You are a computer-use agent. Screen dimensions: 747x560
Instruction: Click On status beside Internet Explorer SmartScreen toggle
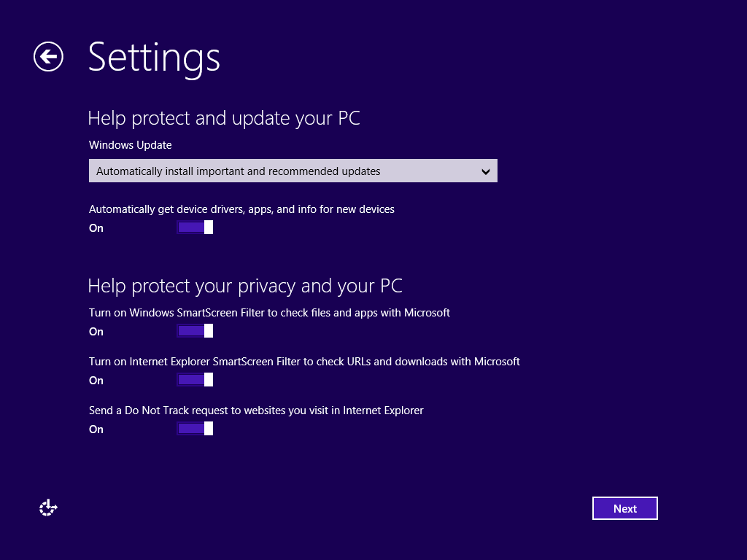[x=96, y=381]
